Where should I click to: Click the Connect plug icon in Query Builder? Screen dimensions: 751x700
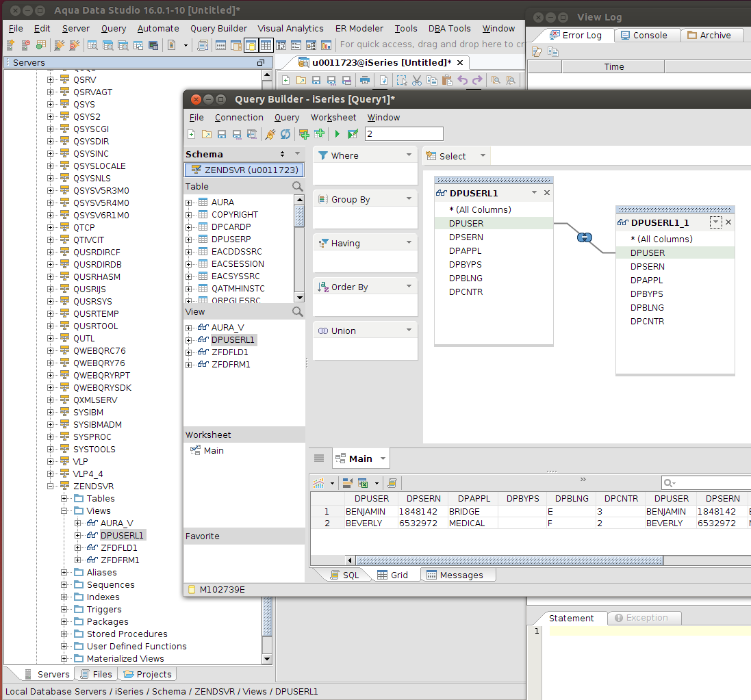pyautogui.click(x=270, y=134)
